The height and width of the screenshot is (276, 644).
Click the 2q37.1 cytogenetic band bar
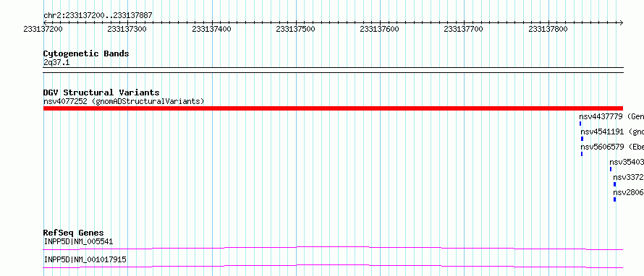pyautogui.click(x=333, y=70)
